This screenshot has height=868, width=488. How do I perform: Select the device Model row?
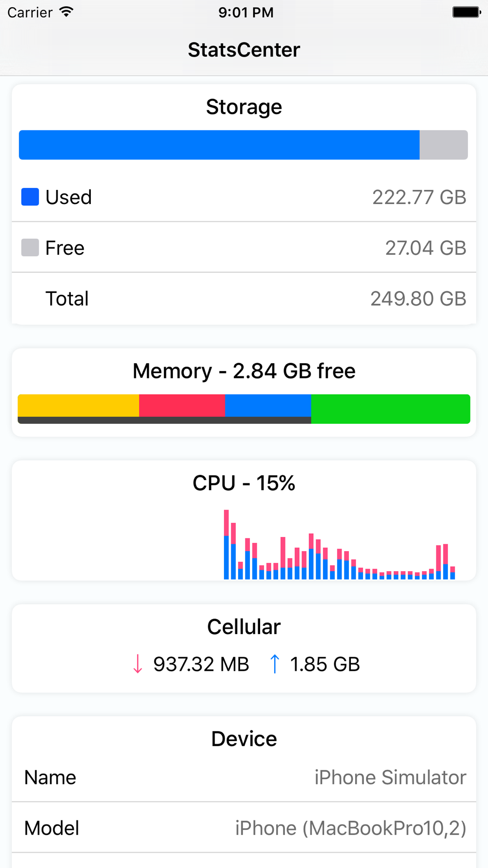[x=244, y=828]
